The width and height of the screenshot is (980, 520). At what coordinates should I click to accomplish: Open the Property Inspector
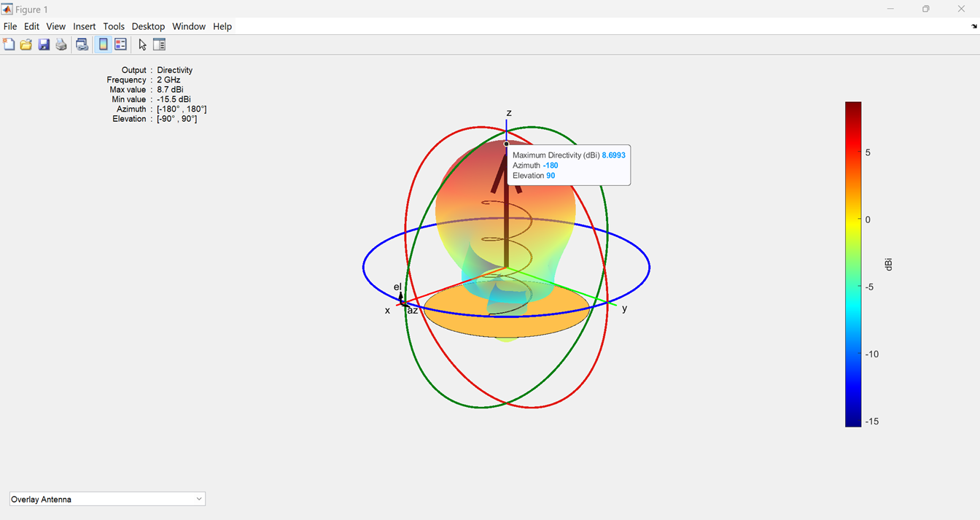pyautogui.click(x=159, y=44)
